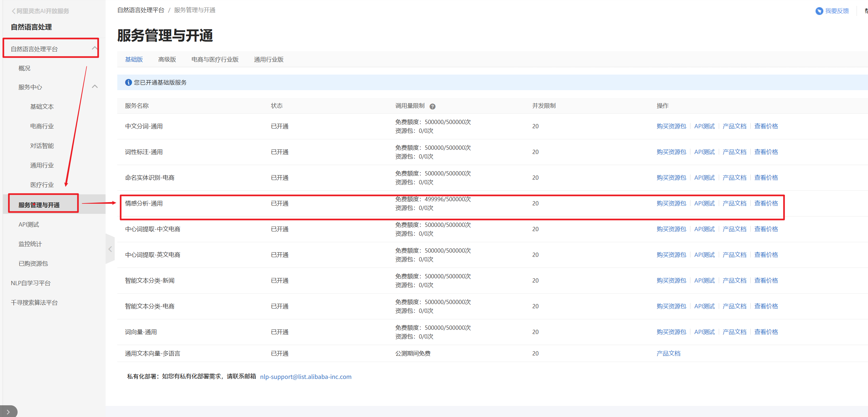Collapse the 服务中心 submenu chevron
Image resolution: width=868 pixels, height=417 pixels.
click(x=95, y=87)
